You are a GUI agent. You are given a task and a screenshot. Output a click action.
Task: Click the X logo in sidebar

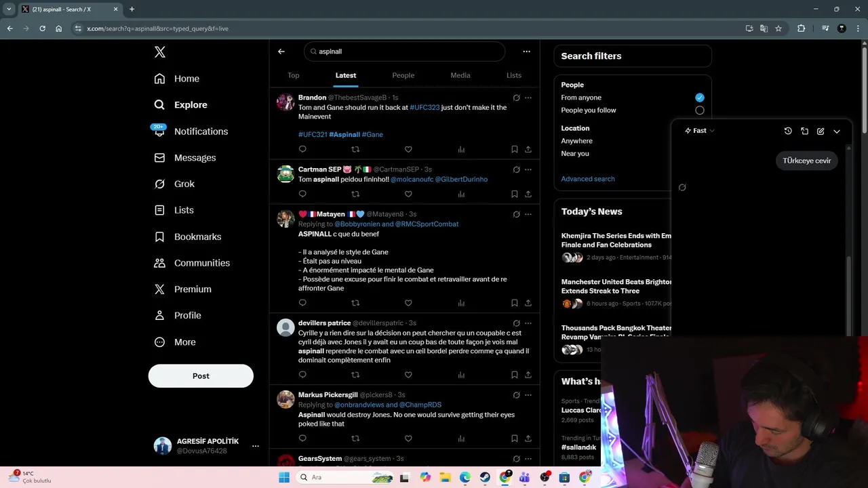(x=159, y=52)
